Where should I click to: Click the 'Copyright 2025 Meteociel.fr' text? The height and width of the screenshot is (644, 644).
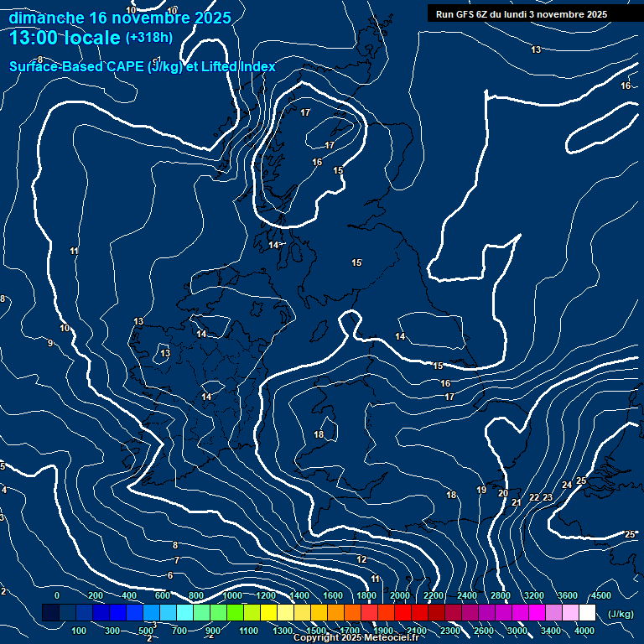pyautogui.click(x=356, y=637)
